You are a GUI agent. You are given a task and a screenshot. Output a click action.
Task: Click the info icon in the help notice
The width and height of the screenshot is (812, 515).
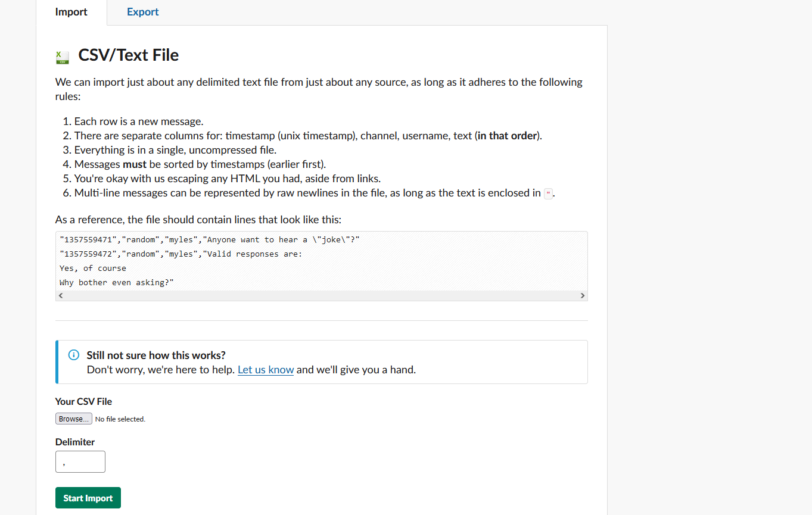click(x=74, y=355)
